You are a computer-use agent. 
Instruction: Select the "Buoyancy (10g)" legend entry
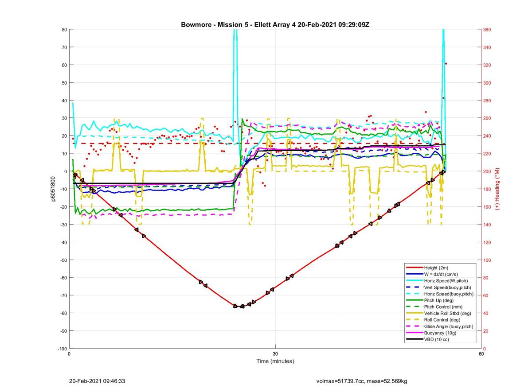[x=440, y=333]
